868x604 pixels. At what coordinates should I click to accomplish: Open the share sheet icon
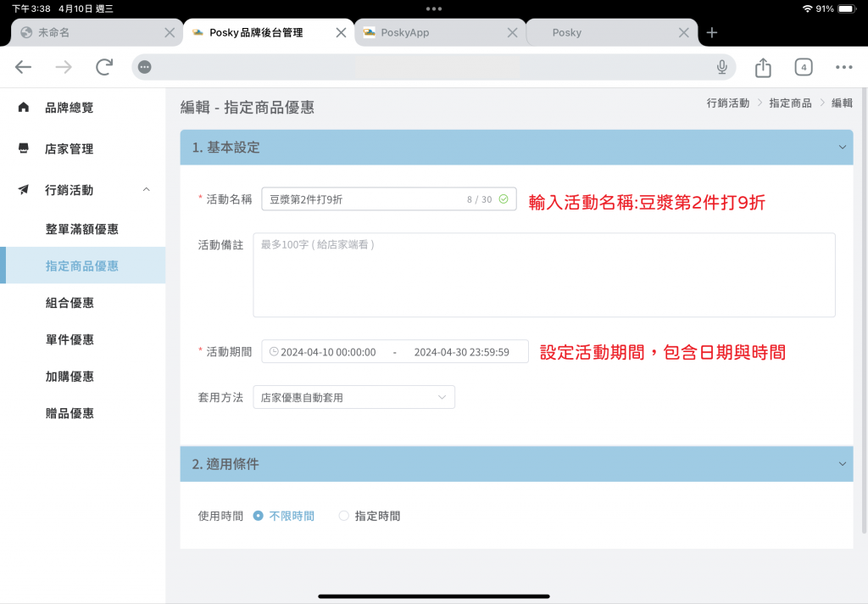(763, 67)
